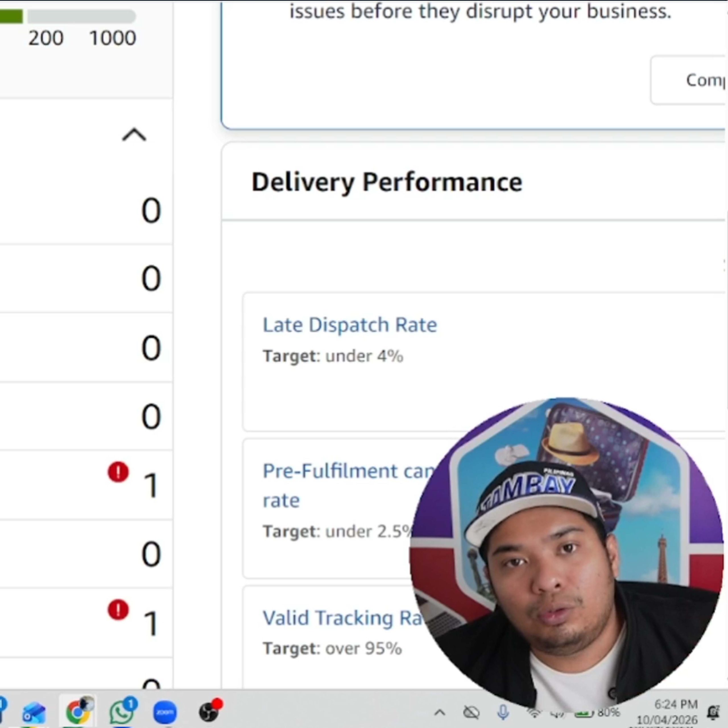Click the microphone icon in system tray
Image resolution: width=728 pixels, height=728 pixels.
(x=503, y=712)
